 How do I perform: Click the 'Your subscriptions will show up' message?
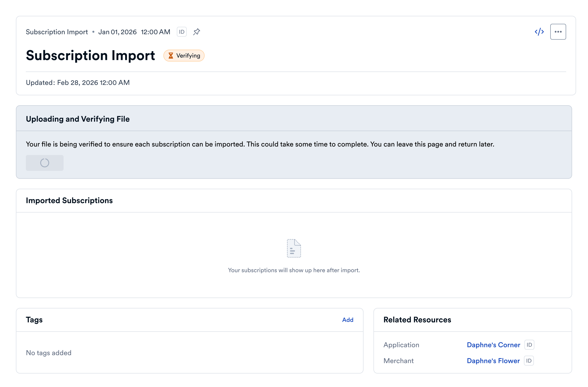point(294,270)
